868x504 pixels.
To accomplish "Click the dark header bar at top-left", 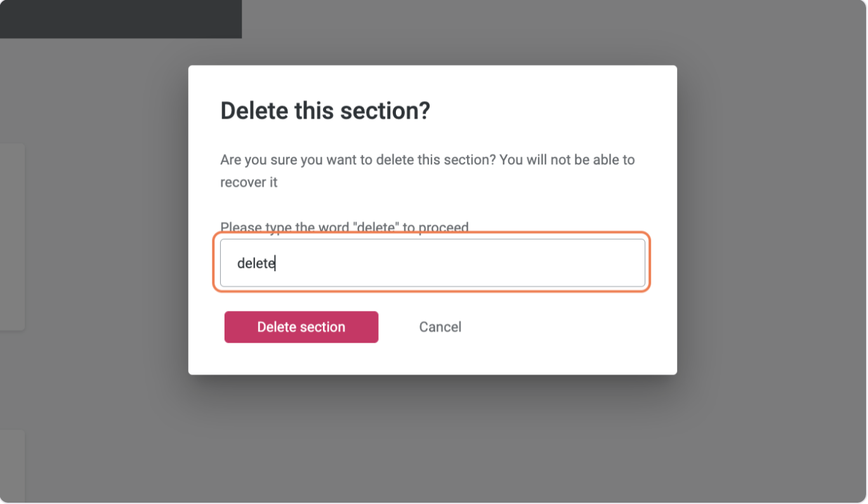I will [x=121, y=19].
